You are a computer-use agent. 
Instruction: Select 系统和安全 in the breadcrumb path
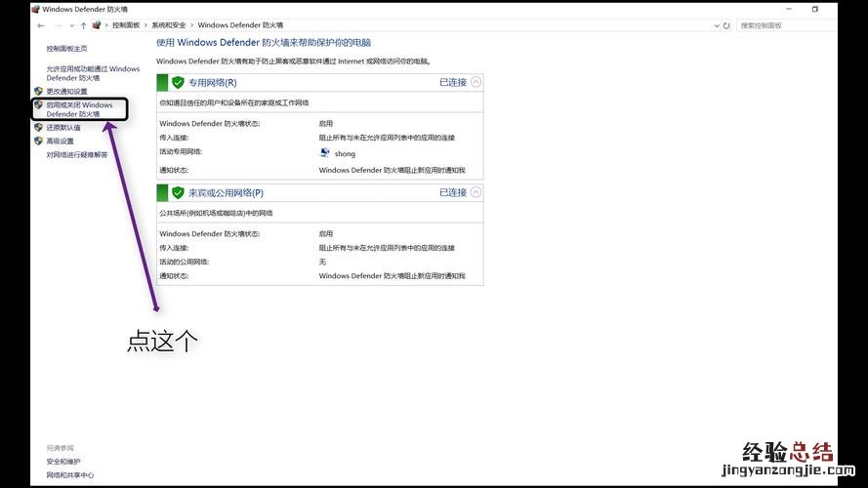click(x=169, y=24)
